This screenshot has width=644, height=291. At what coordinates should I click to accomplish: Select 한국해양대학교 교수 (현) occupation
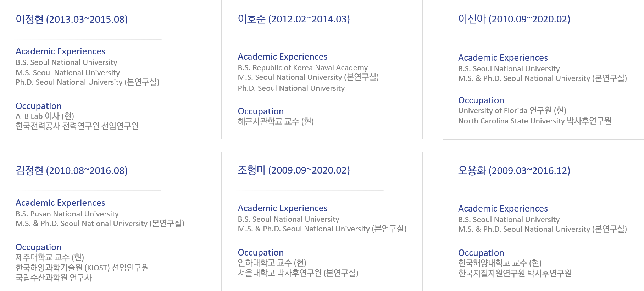(x=500, y=263)
